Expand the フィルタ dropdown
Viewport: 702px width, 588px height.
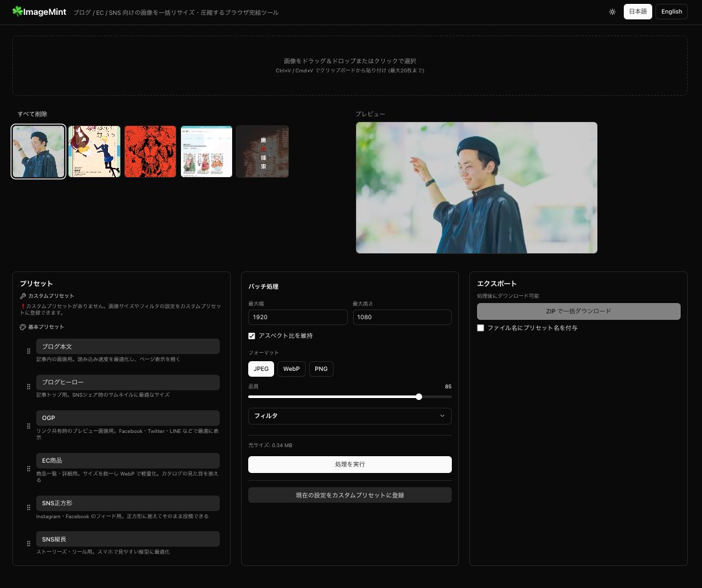(350, 416)
